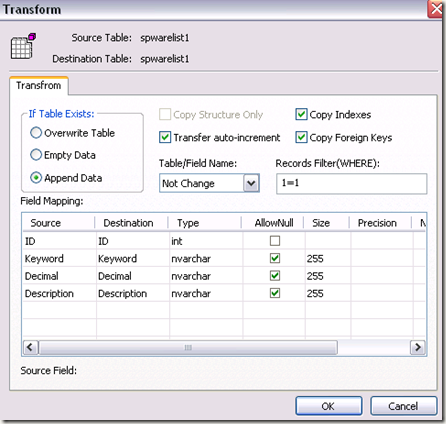Screen dimensions: 446x424
Task: Switch to the Transfrom tab
Action: (x=39, y=86)
